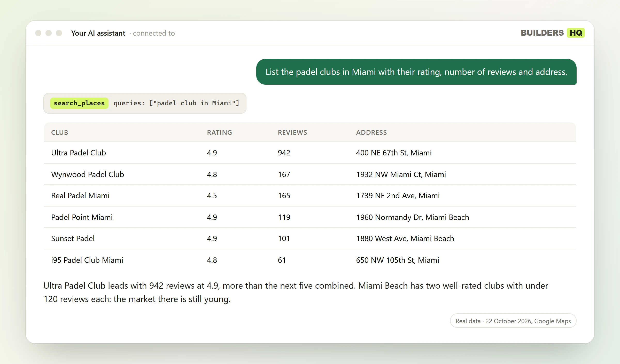Click Ultra Padel Club's 4.9 rating
Viewport: 620px width, 364px height.
pos(212,153)
